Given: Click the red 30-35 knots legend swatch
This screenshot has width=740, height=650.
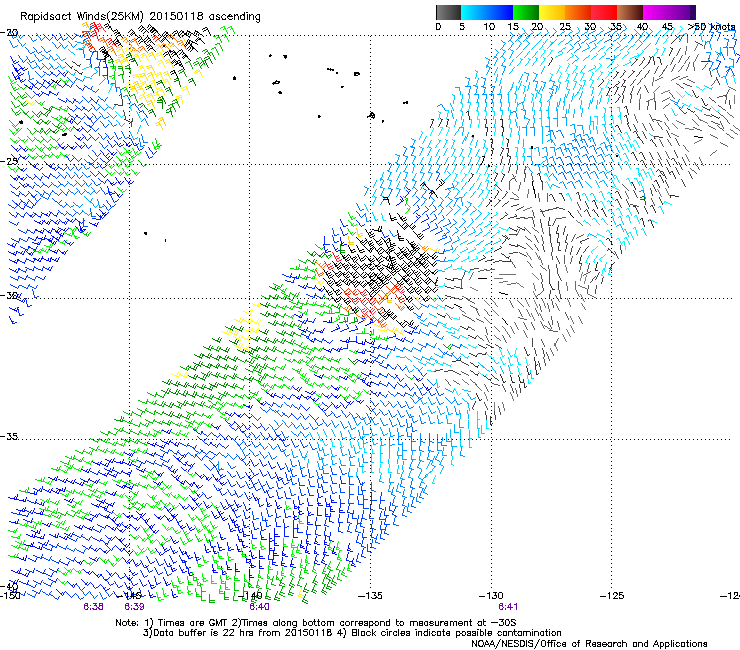Looking at the screenshot, I should [604, 12].
